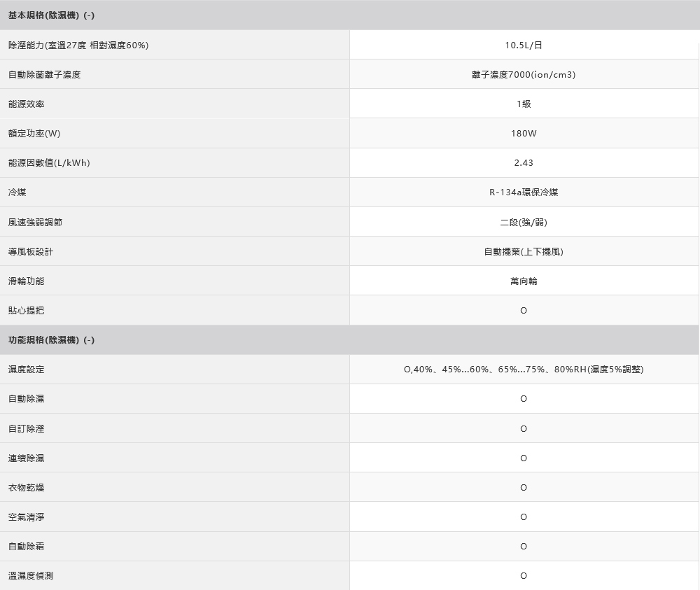Click the 萬向輪 wheel value
This screenshot has width=700, height=590.
[524, 281]
